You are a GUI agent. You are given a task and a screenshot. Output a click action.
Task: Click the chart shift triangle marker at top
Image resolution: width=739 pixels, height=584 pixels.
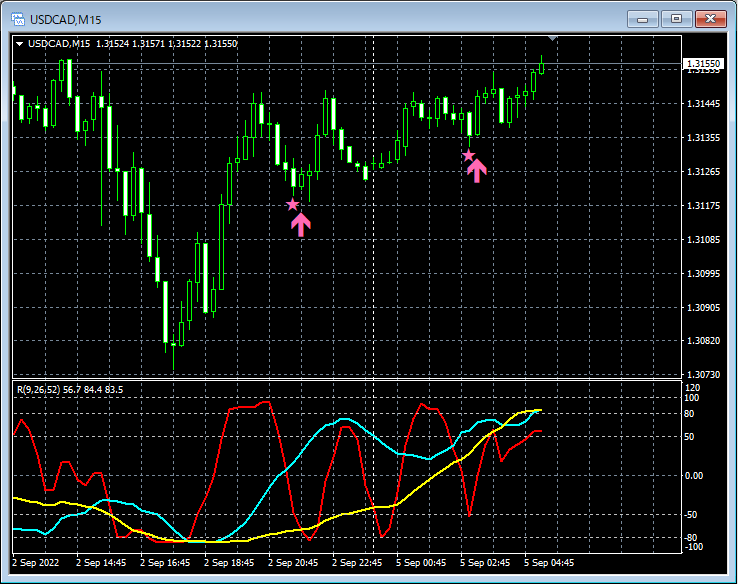point(553,38)
